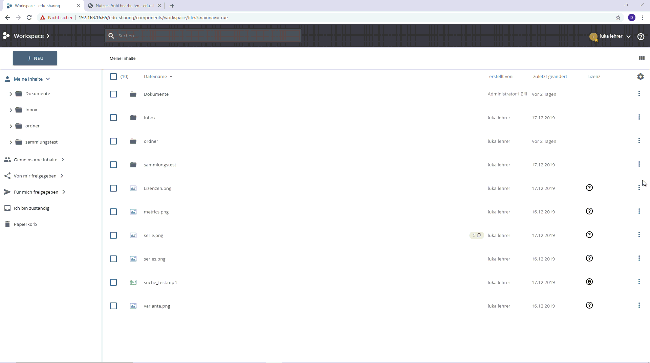Image resolution: width=650 pixels, height=363 pixels.
Task: Click the green spreadsheet file icon
Action: (x=133, y=282)
